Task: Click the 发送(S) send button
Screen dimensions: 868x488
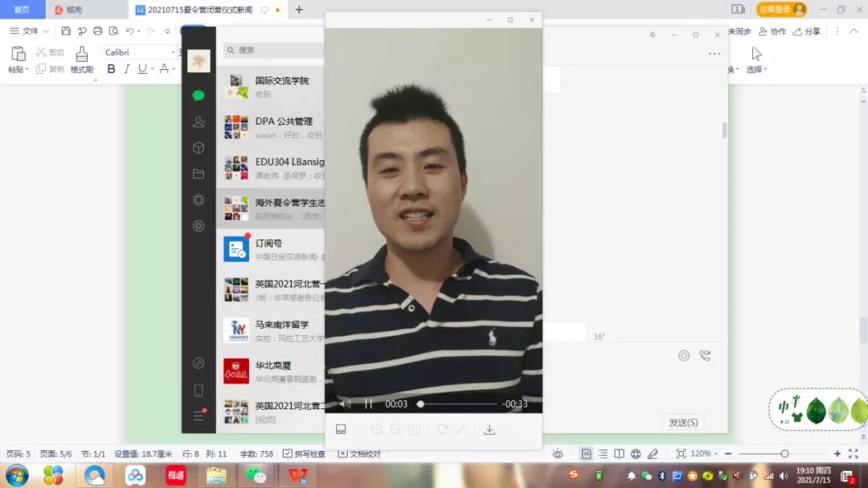Action: (683, 422)
